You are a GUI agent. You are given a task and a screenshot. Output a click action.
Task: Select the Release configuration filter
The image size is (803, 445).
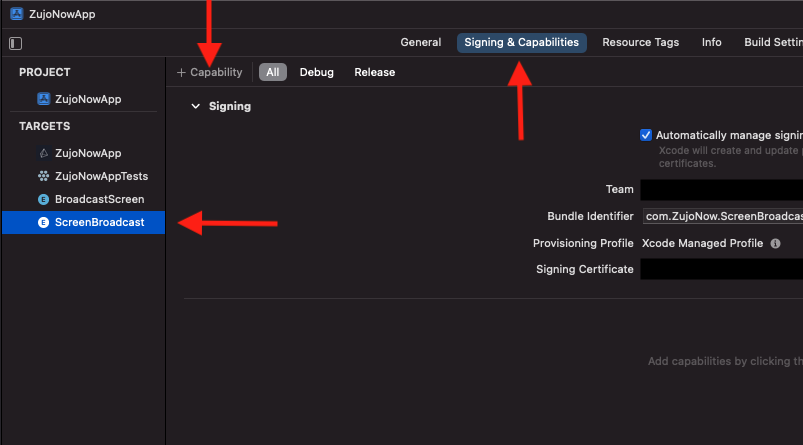(x=374, y=72)
